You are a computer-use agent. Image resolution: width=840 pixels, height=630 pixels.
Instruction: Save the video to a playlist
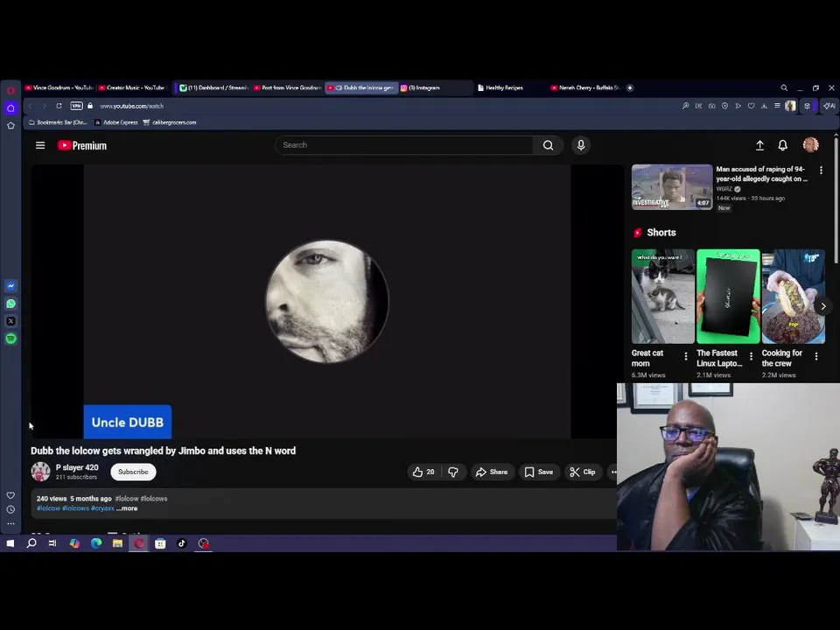(x=539, y=472)
